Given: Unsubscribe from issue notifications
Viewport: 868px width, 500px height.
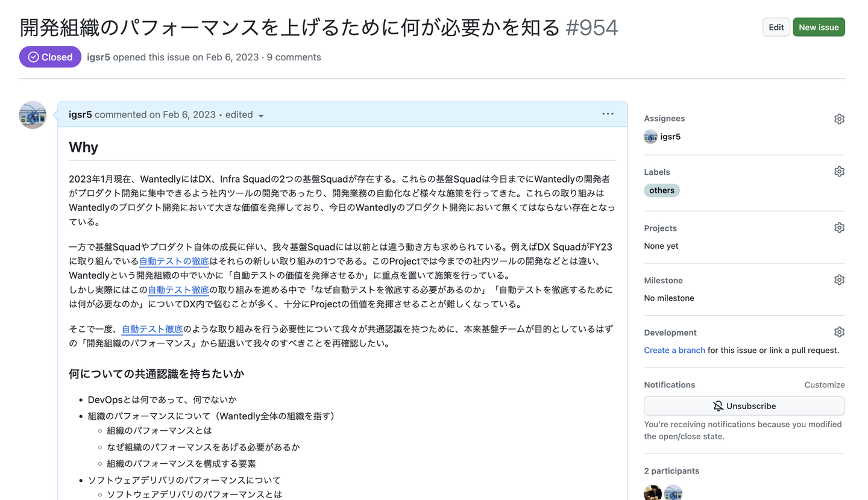Looking at the screenshot, I should 744,406.
